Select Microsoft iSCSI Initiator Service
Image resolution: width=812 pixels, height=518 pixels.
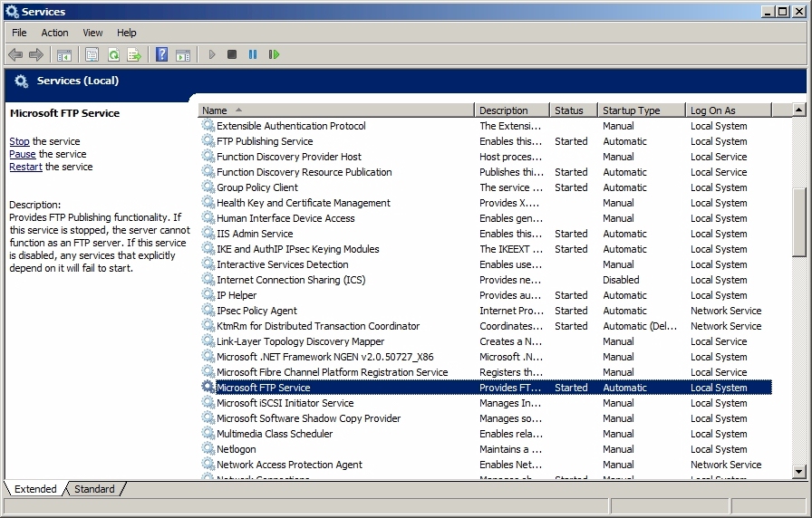[x=285, y=403]
